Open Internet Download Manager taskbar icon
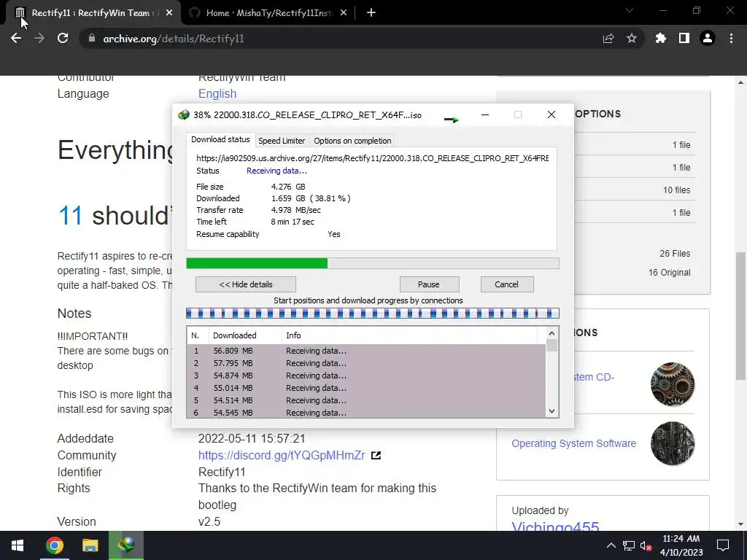Screen dimensions: 747x560 [125, 545]
